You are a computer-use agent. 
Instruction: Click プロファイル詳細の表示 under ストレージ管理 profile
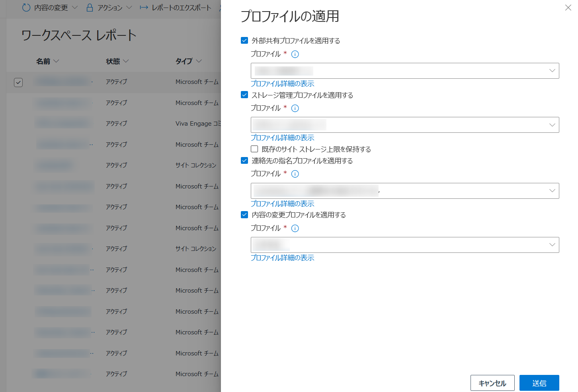282,138
